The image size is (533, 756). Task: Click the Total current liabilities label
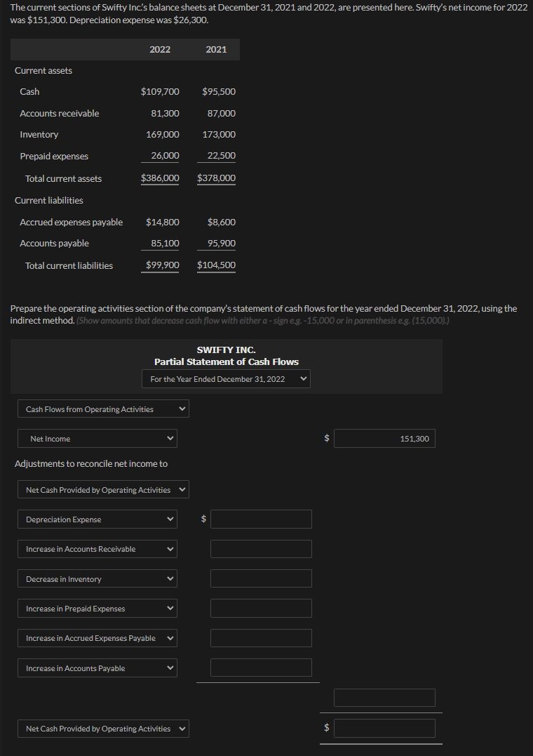coord(69,265)
